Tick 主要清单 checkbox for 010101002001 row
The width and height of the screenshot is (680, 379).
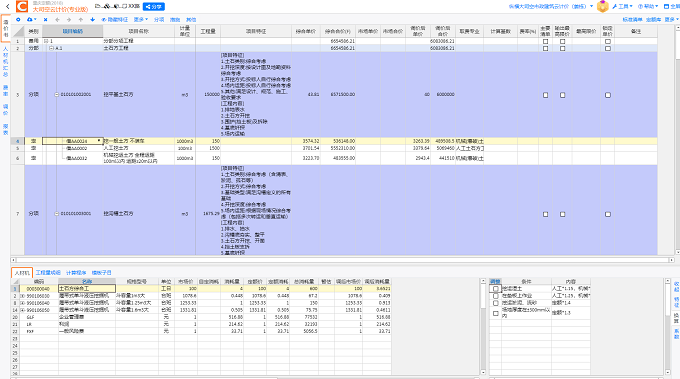(x=546, y=95)
